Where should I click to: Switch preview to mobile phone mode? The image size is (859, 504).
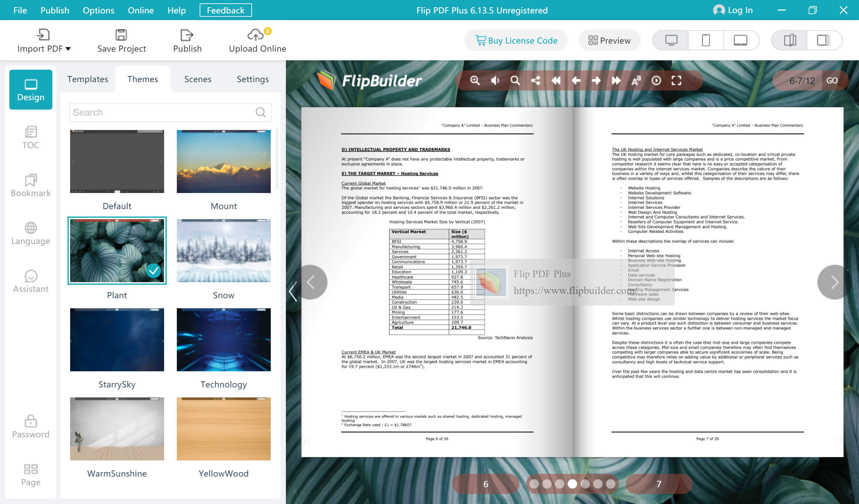[x=705, y=40]
